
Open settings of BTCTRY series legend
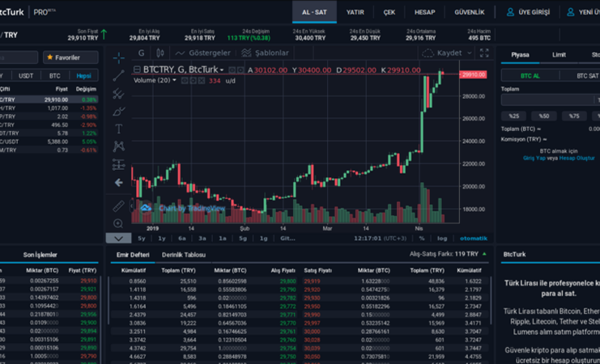[x=240, y=70]
